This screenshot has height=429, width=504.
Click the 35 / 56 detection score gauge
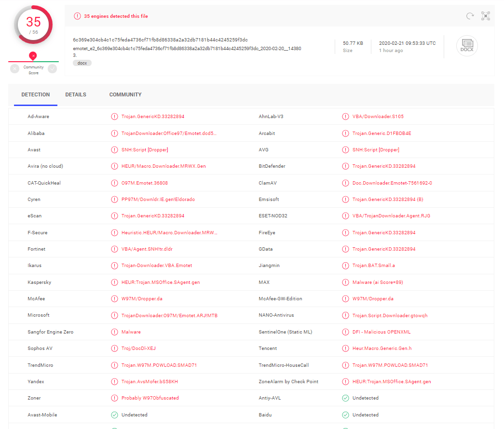[x=33, y=25]
